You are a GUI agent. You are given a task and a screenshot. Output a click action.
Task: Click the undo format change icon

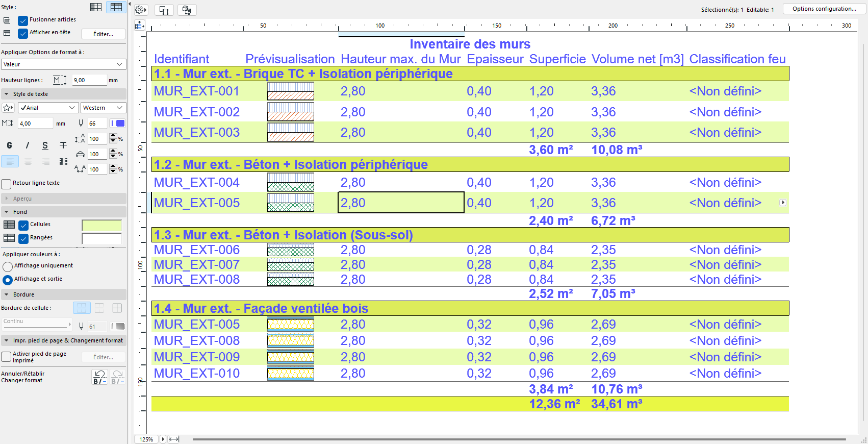99,377
